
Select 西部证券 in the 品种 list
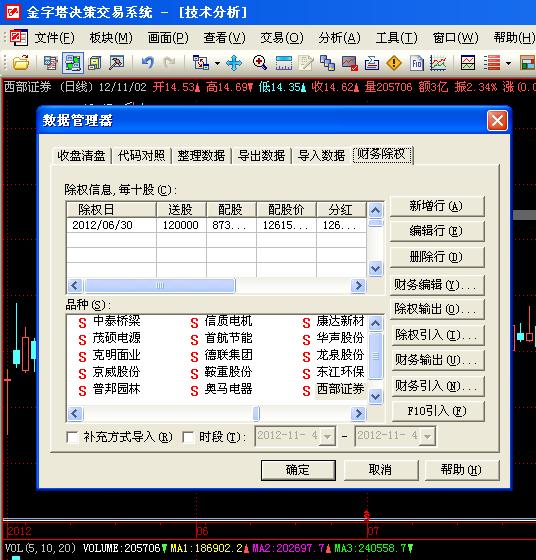pyautogui.click(x=340, y=389)
